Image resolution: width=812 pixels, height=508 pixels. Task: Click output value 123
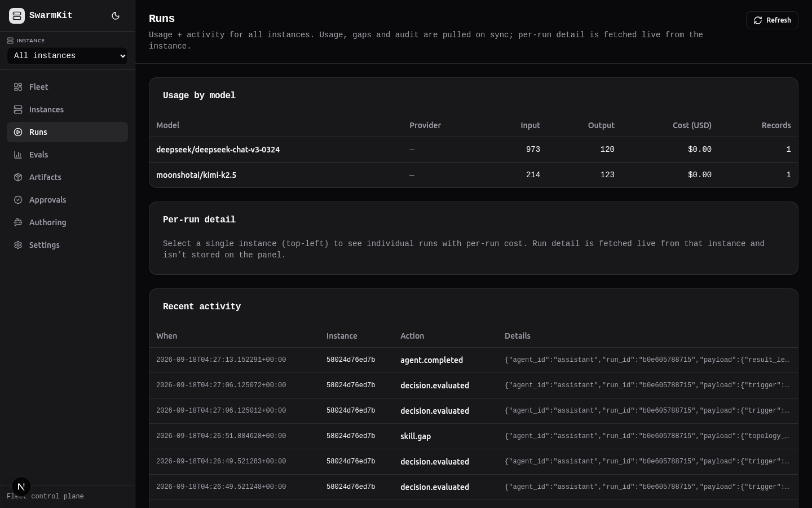point(607,175)
